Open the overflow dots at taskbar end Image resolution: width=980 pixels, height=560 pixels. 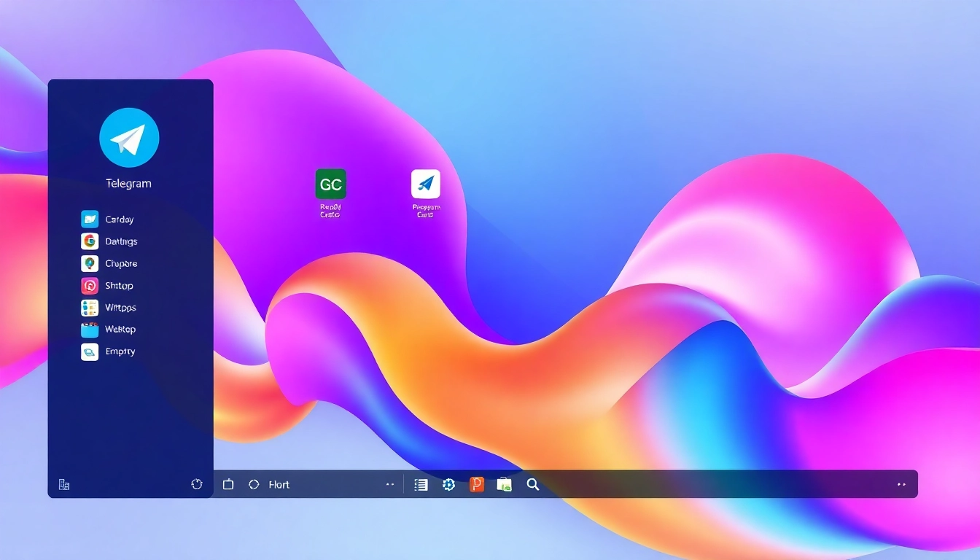pos(902,484)
